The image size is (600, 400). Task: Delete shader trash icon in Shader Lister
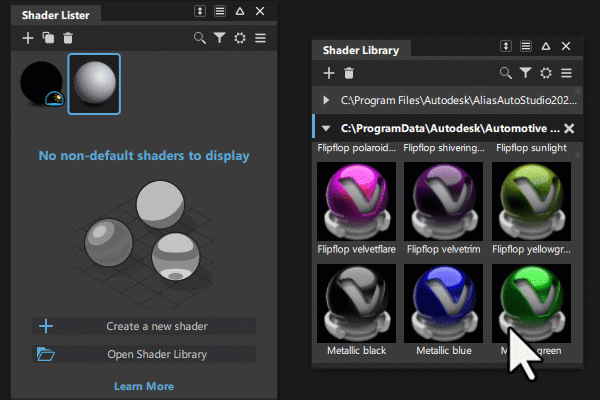[68, 38]
